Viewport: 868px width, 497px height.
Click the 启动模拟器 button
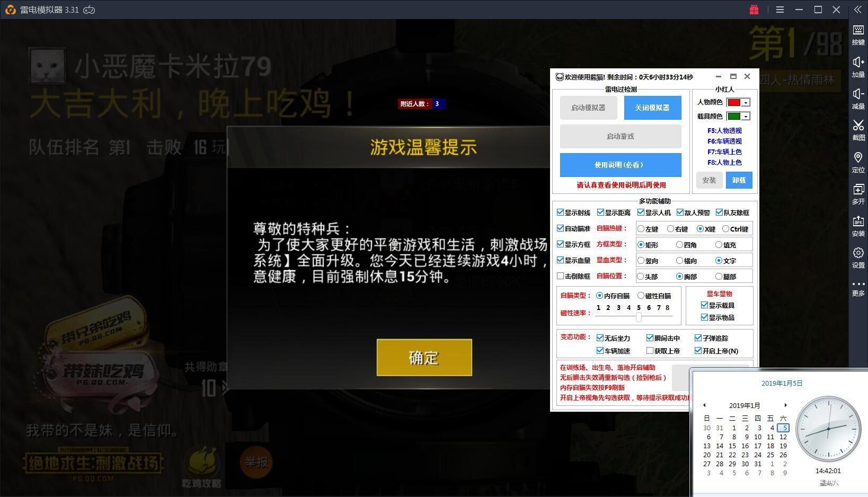pos(588,108)
